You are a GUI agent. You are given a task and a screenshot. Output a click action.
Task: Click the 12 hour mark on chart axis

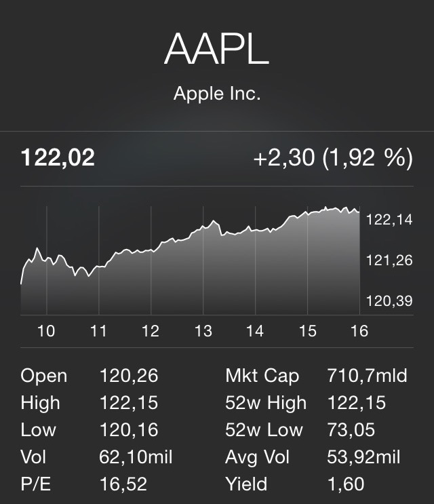(x=151, y=331)
